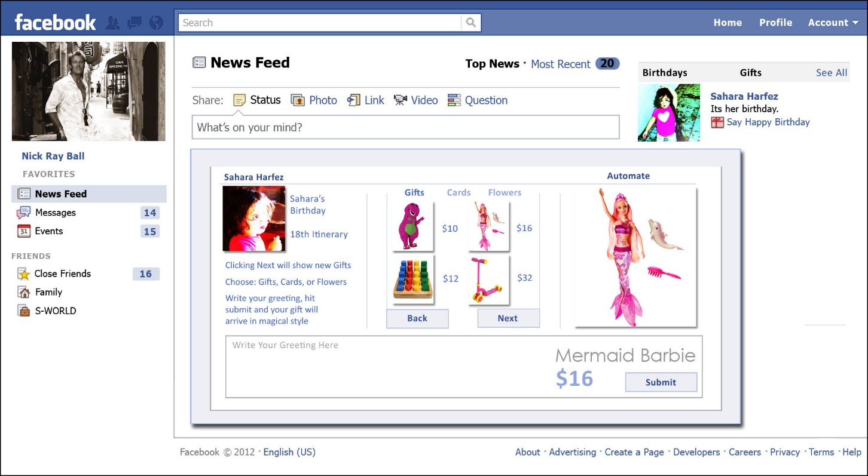Open Sahara Harfez name in Birthdays panel
Screen dimensions: 868x476
744,96
